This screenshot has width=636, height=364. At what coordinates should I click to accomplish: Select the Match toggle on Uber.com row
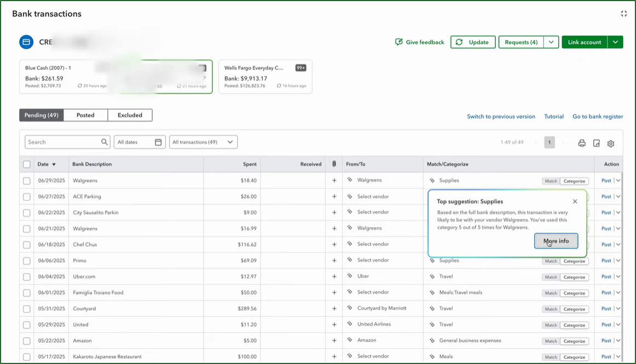[x=551, y=277]
